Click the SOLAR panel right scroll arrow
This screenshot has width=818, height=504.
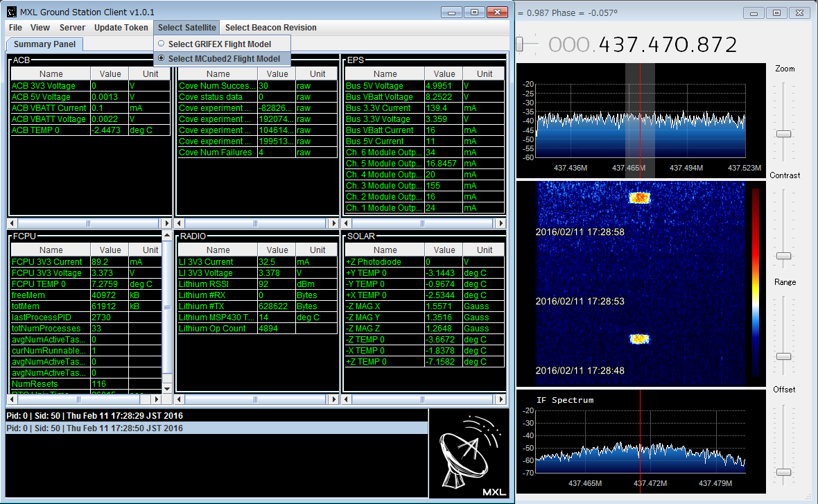point(501,399)
